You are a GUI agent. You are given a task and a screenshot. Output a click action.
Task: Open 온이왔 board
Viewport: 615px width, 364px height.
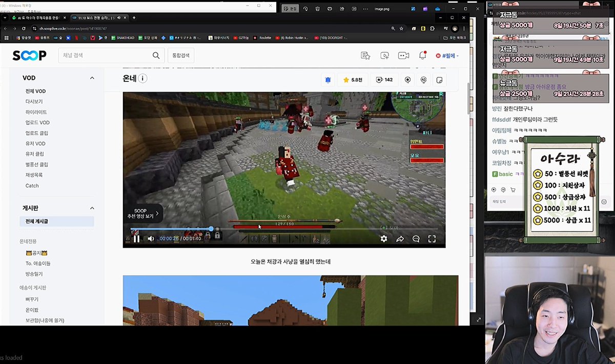(x=32, y=310)
